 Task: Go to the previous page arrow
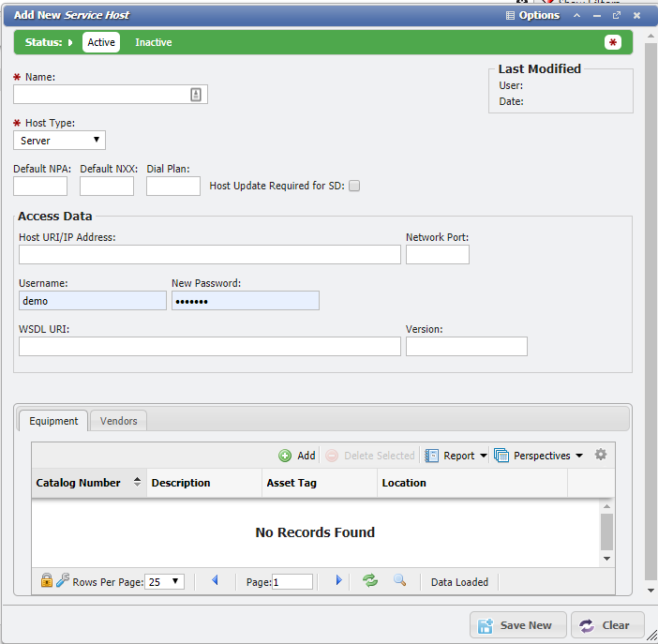(x=215, y=581)
